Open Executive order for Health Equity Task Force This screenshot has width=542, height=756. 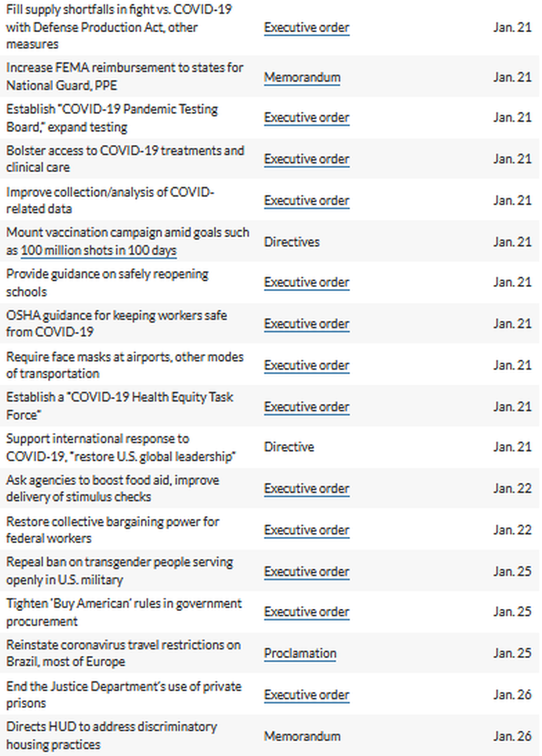pos(306,407)
